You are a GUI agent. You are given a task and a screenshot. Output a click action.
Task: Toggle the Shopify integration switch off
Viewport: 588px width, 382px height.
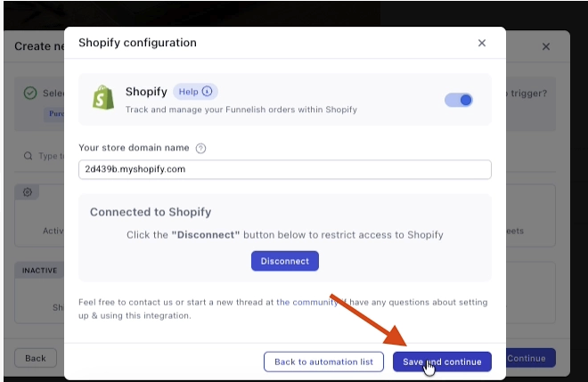tap(458, 100)
